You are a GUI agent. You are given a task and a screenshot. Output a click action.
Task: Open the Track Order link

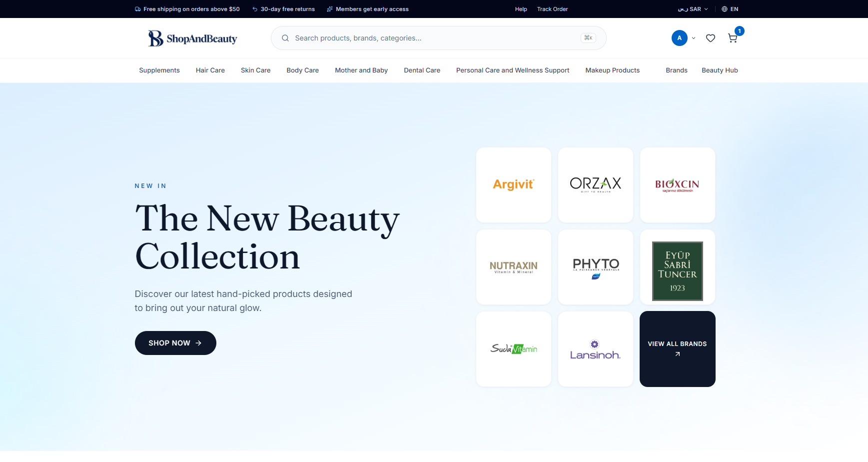point(552,9)
